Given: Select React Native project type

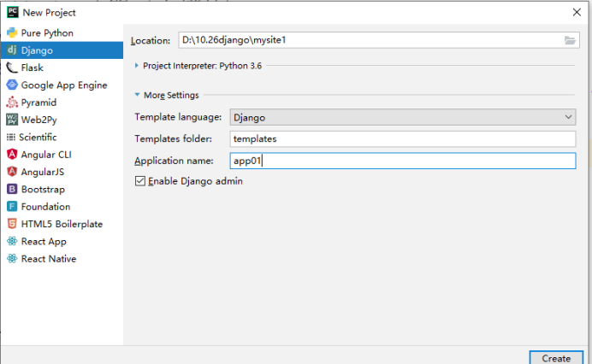Looking at the screenshot, I should click(x=62, y=258).
